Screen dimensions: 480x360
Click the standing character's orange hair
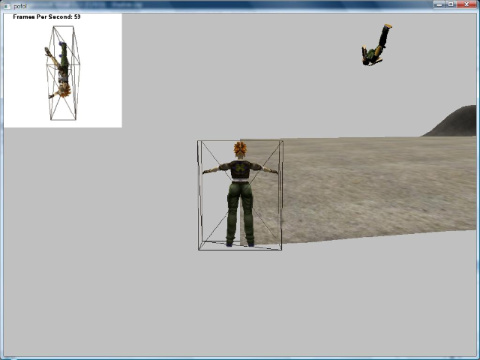pos(240,149)
